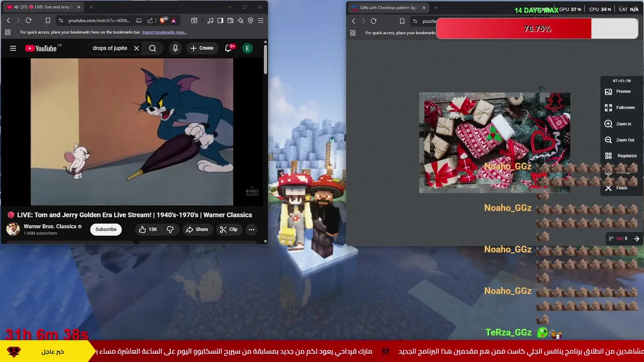This screenshot has height=362, width=644.
Task: Open site settings icon beside youtube.com URL
Action: click(61, 21)
